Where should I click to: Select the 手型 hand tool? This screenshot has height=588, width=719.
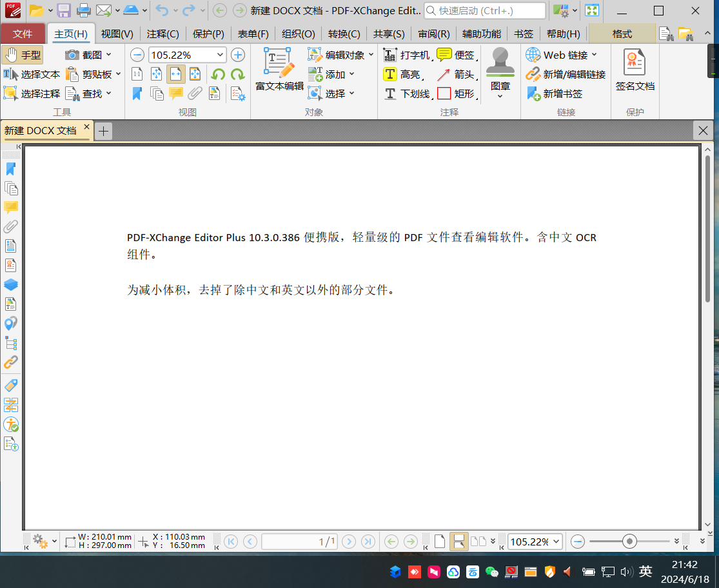pos(23,55)
